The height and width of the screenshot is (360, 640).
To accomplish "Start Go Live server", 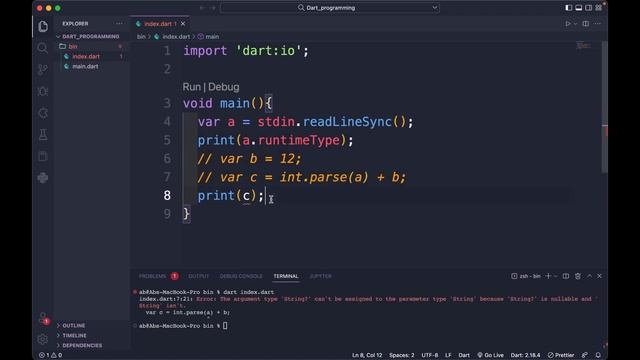I will [x=490, y=355].
